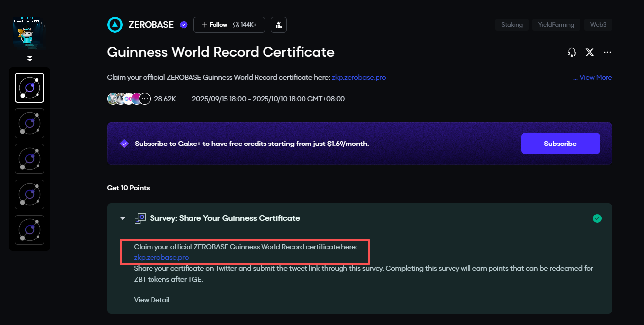Collapse the Survey task disclosure triangle
The height and width of the screenshot is (325, 644).
click(x=123, y=218)
